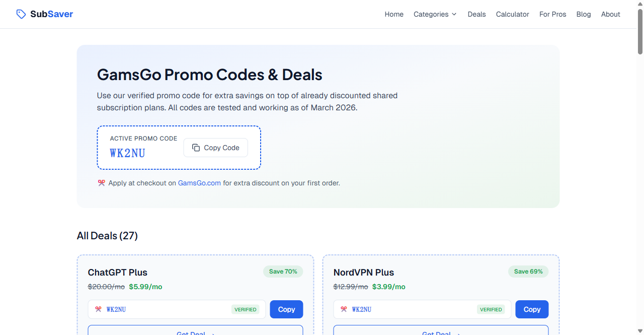
Task: Visit the Blog section
Action: click(584, 14)
